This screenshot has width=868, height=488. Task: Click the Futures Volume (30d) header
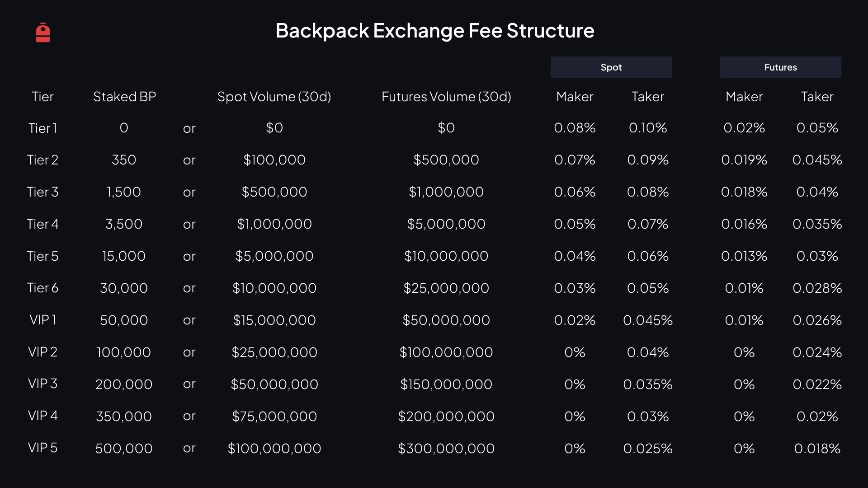[446, 96]
